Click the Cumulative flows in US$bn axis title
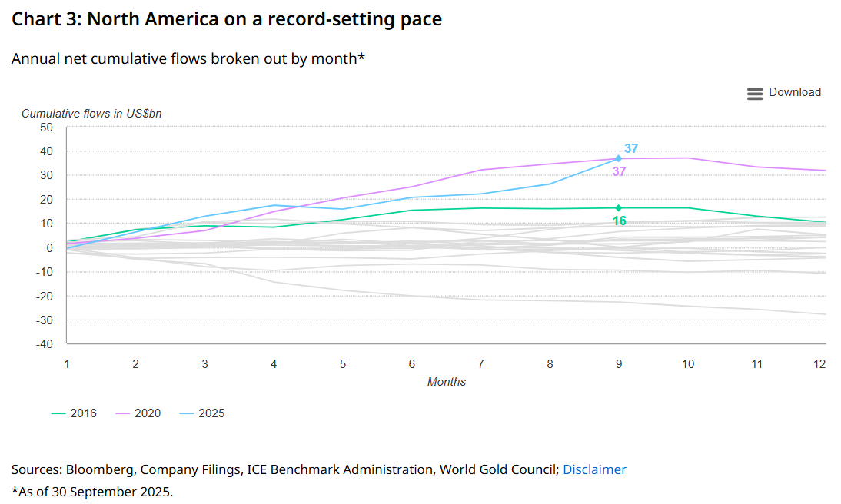 91,114
